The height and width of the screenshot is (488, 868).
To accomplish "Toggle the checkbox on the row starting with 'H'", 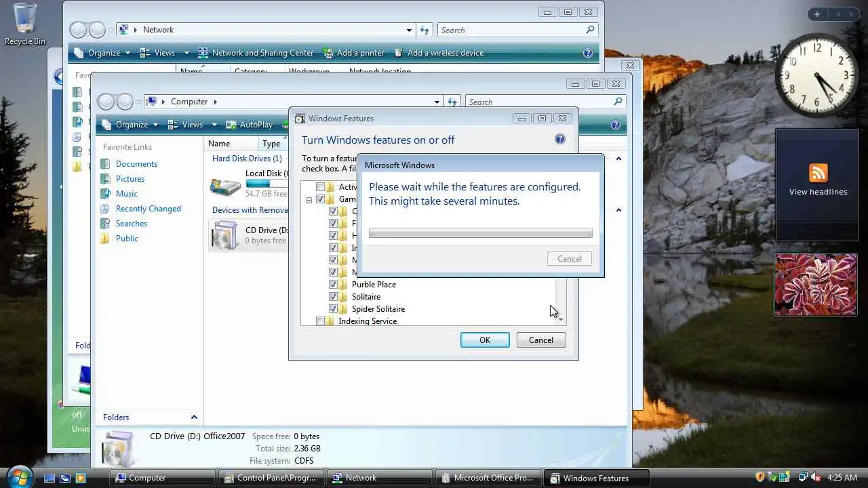I will tap(333, 236).
